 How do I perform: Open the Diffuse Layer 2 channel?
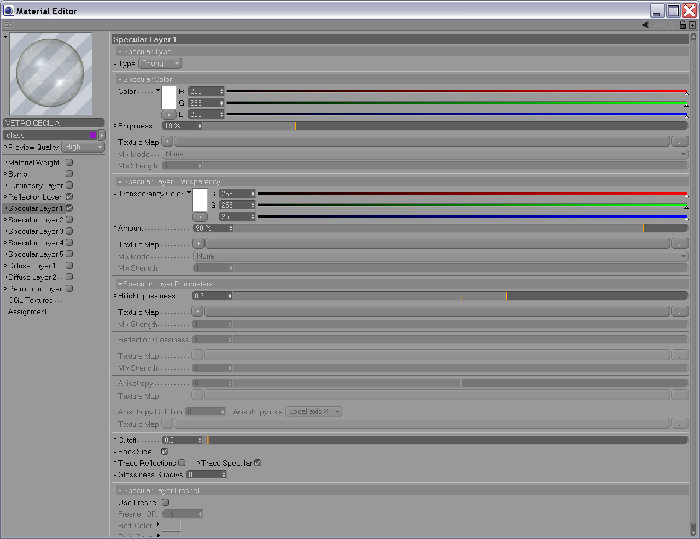pyautogui.click(x=32, y=277)
